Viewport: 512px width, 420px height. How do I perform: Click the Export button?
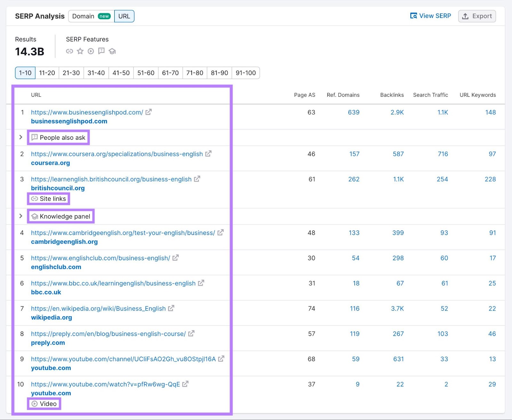[477, 16]
